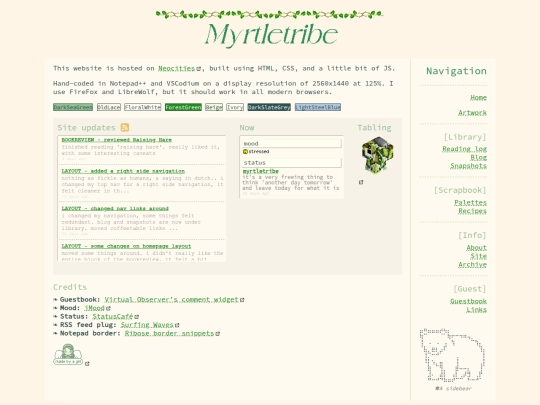Open the external link icon next to the badge

pyautogui.click(x=87, y=363)
